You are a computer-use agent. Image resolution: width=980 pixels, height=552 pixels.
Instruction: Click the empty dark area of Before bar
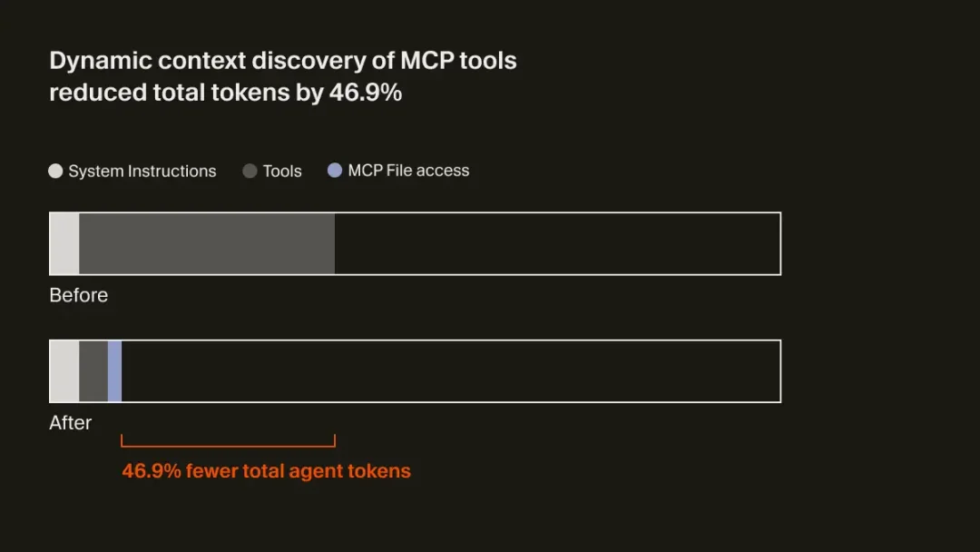557,243
